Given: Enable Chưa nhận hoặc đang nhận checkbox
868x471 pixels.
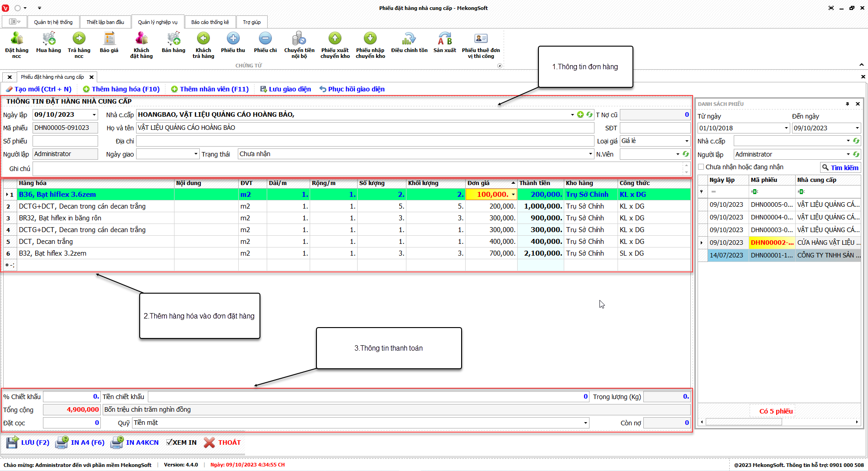Looking at the screenshot, I should click(x=701, y=167).
